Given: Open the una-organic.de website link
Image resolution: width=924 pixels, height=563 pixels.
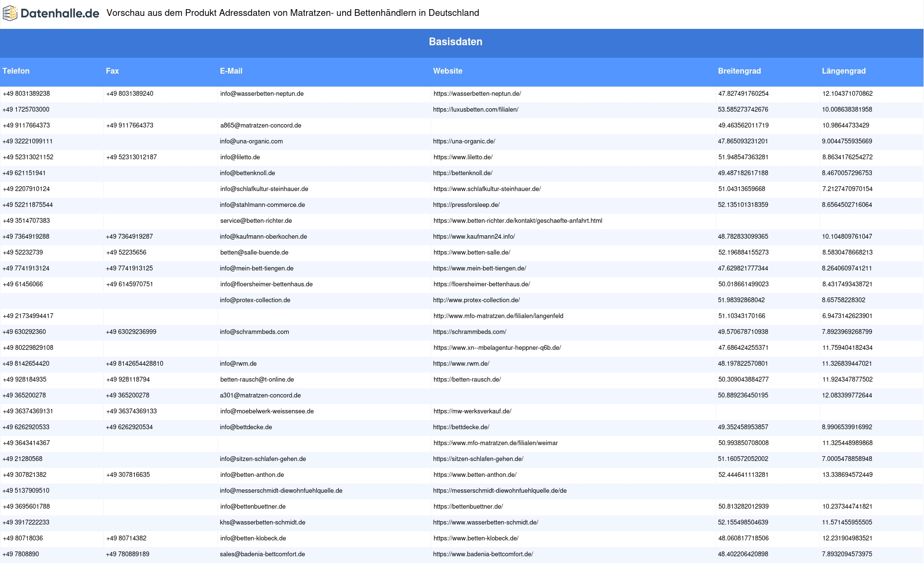Looking at the screenshot, I should pyautogui.click(x=464, y=141).
